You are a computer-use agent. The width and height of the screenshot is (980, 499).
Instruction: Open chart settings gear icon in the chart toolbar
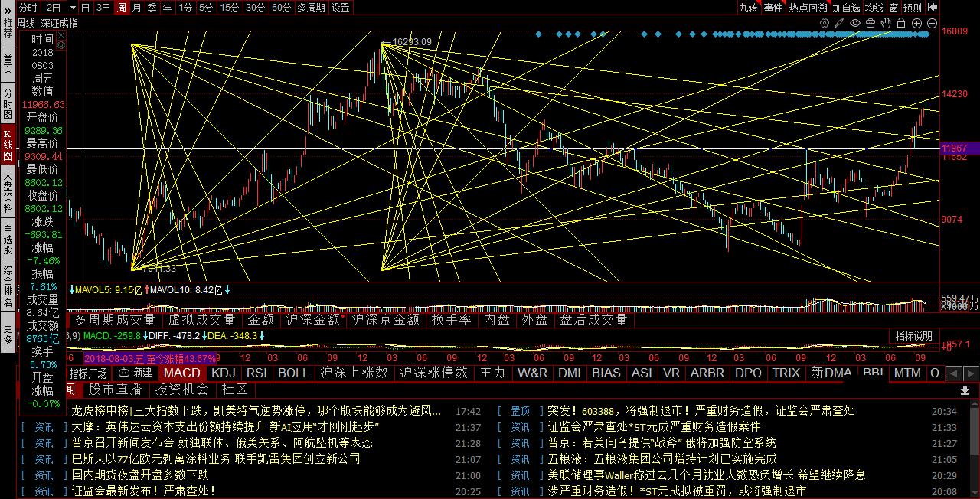pos(825,24)
